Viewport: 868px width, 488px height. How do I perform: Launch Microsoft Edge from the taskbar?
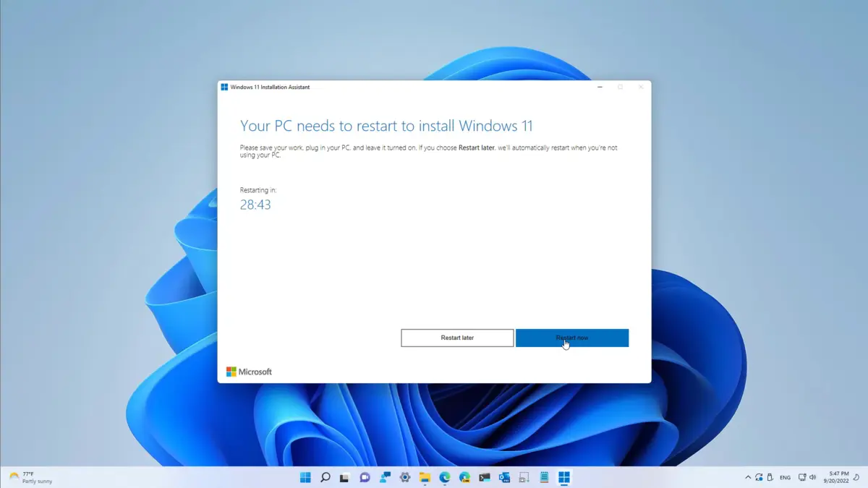(x=445, y=477)
